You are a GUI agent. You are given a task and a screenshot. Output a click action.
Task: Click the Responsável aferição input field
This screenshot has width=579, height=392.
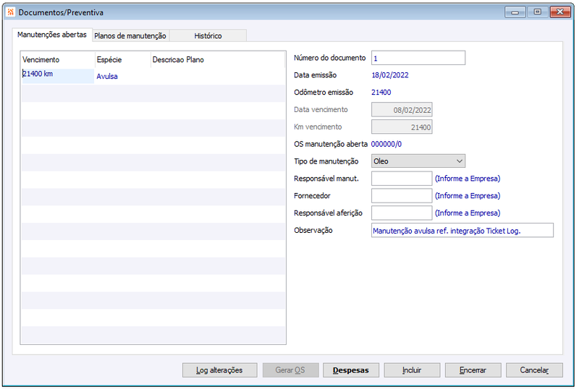(402, 213)
